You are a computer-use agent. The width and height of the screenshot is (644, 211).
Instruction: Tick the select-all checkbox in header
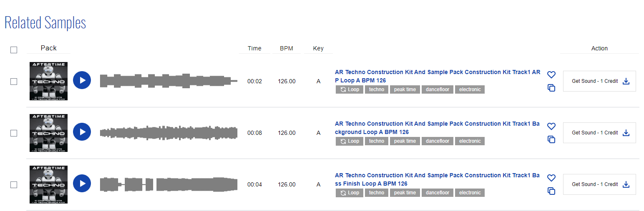[14, 50]
